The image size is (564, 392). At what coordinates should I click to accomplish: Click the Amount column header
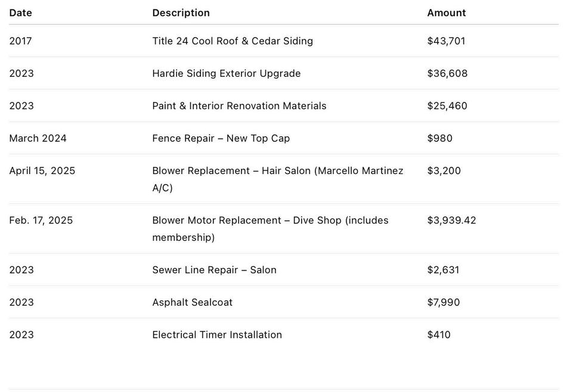tap(447, 13)
